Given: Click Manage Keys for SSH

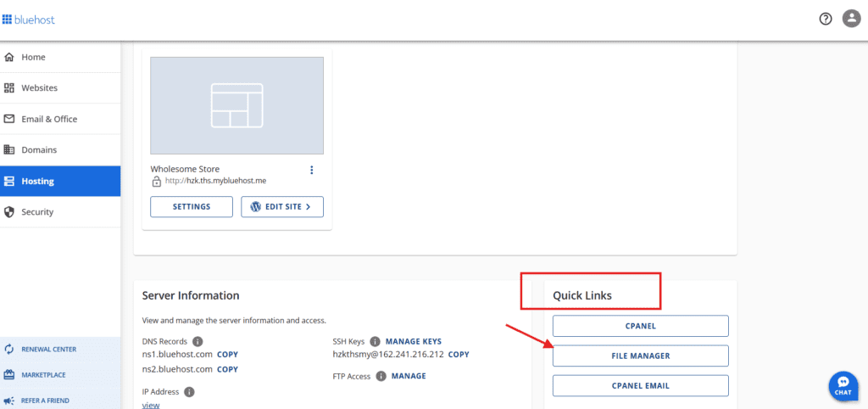Looking at the screenshot, I should point(414,341).
